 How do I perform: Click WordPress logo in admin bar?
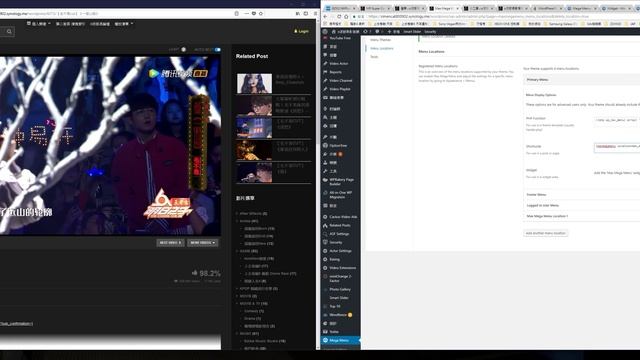pyautogui.click(x=325, y=31)
